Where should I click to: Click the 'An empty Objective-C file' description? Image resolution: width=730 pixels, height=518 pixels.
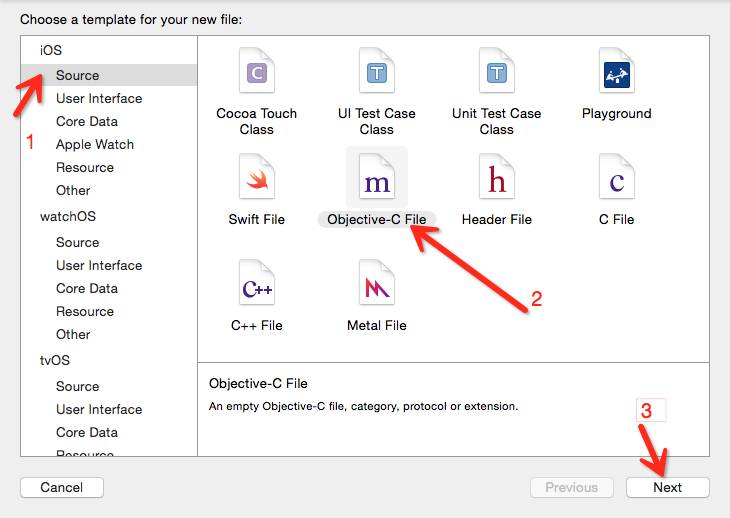363,406
